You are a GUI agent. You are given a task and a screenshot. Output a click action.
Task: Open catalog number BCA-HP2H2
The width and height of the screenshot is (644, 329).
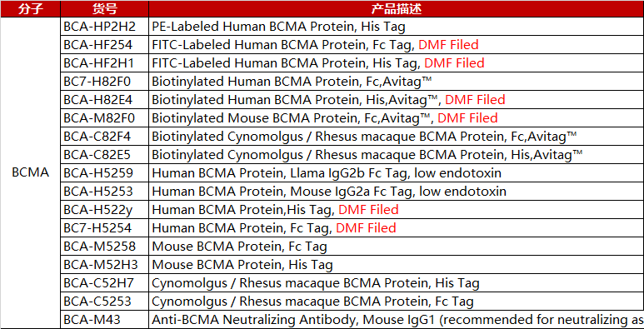pyautogui.click(x=104, y=27)
